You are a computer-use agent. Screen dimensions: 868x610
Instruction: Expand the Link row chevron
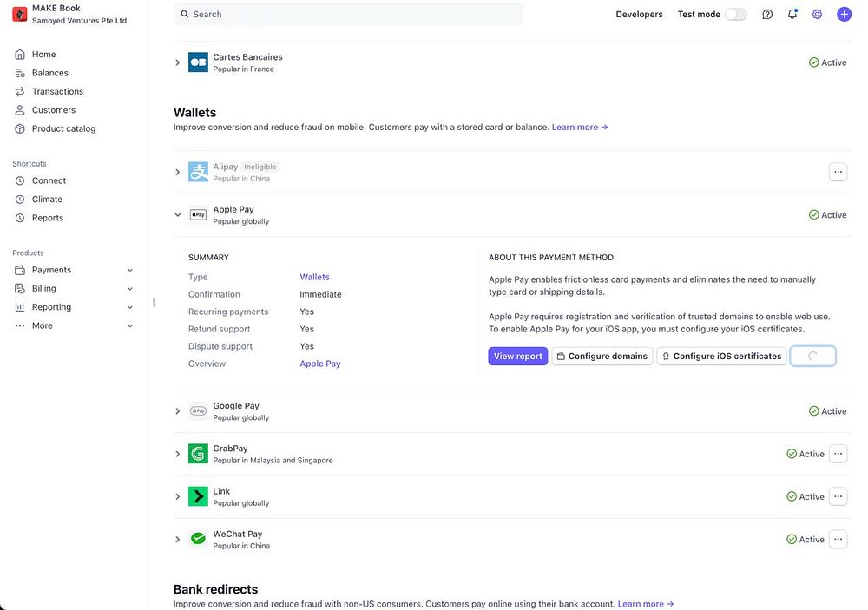click(x=178, y=496)
